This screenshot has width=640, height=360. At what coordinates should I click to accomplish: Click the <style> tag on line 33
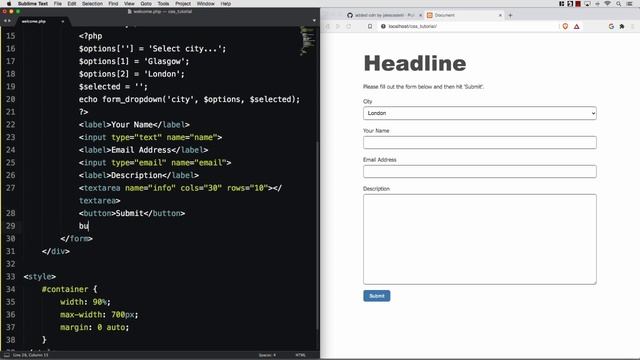(x=40, y=276)
